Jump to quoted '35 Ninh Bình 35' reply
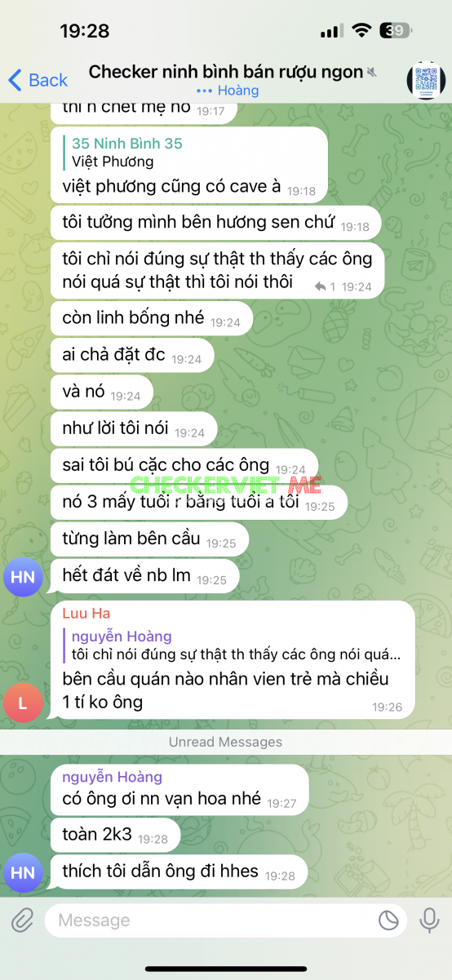 coord(189,153)
